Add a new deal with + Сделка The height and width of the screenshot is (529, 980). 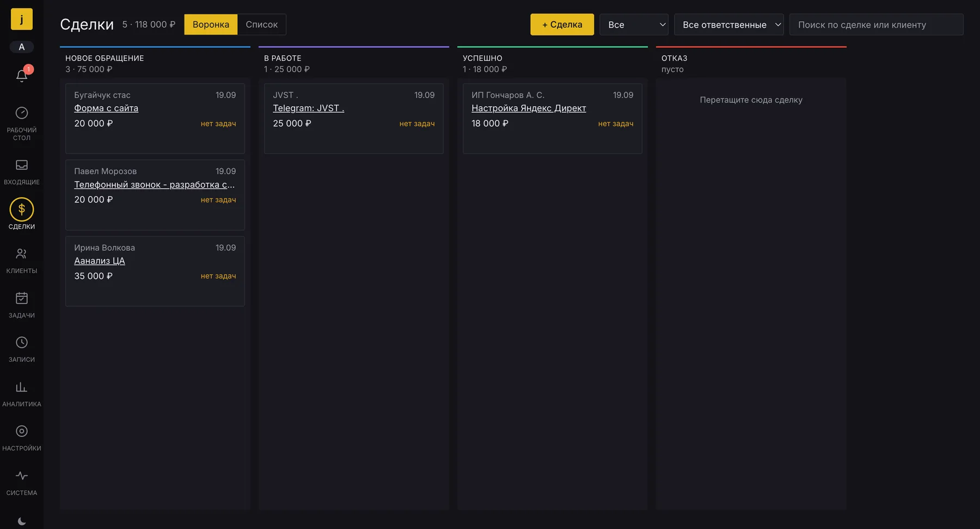point(562,24)
